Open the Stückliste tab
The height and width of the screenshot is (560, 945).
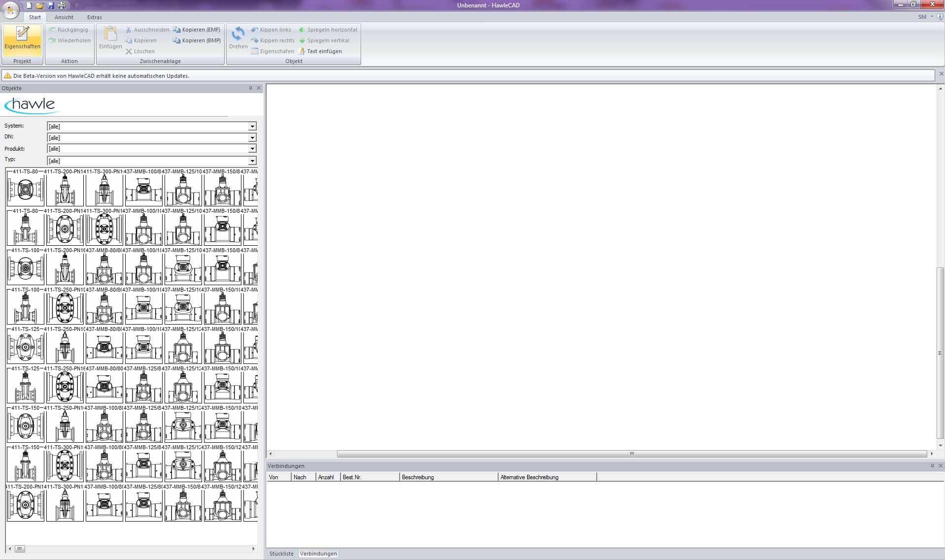(x=281, y=554)
